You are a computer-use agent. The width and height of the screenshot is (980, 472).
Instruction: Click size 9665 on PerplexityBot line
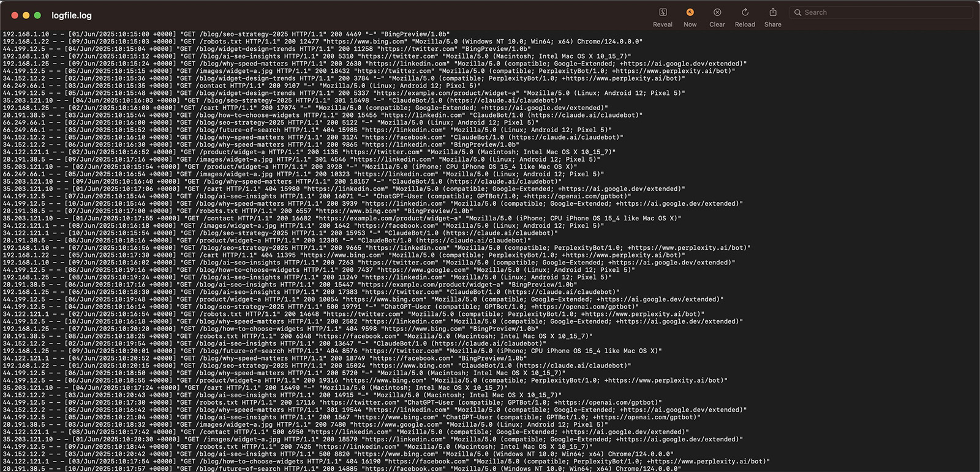point(353,248)
